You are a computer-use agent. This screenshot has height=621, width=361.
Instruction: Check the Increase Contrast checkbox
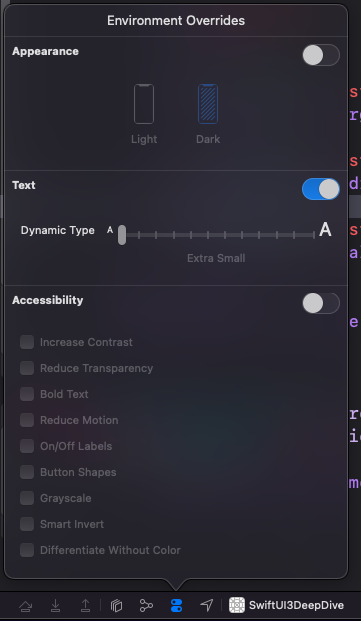coord(27,342)
